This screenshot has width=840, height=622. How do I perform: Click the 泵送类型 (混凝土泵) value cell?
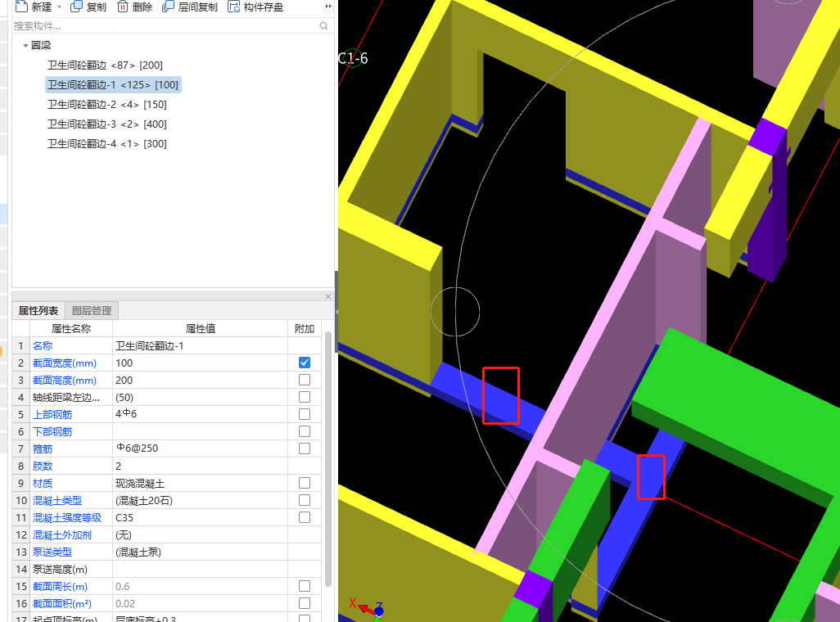[x=201, y=552]
